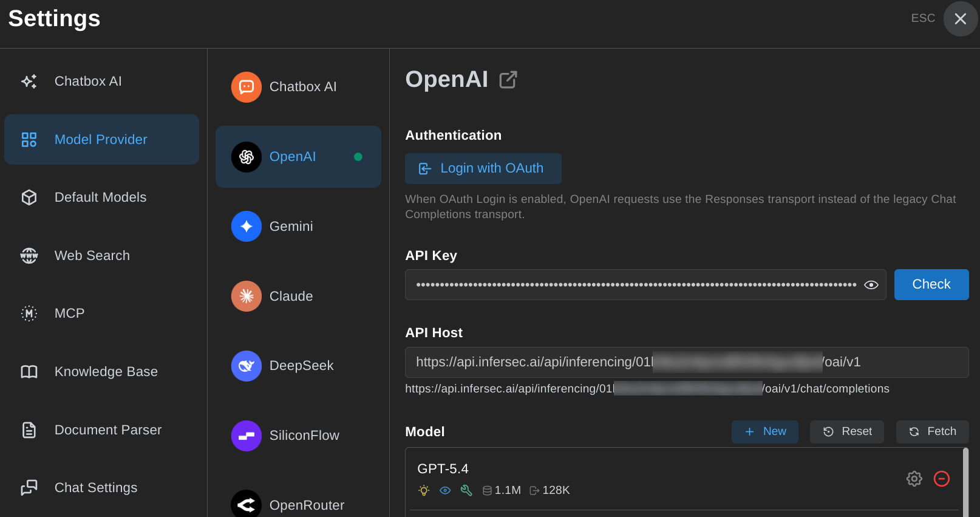Viewport: 980px width, 517px height.
Task: Click the blue Gemini provider logo
Action: 247,227
